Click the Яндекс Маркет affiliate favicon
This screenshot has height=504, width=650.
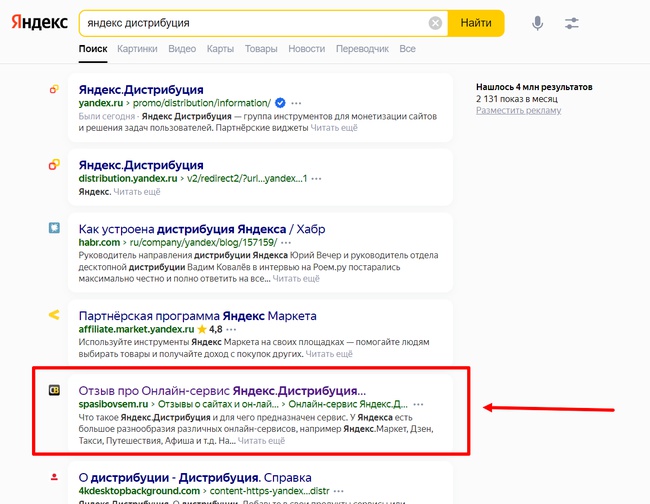(x=54, y=315)
